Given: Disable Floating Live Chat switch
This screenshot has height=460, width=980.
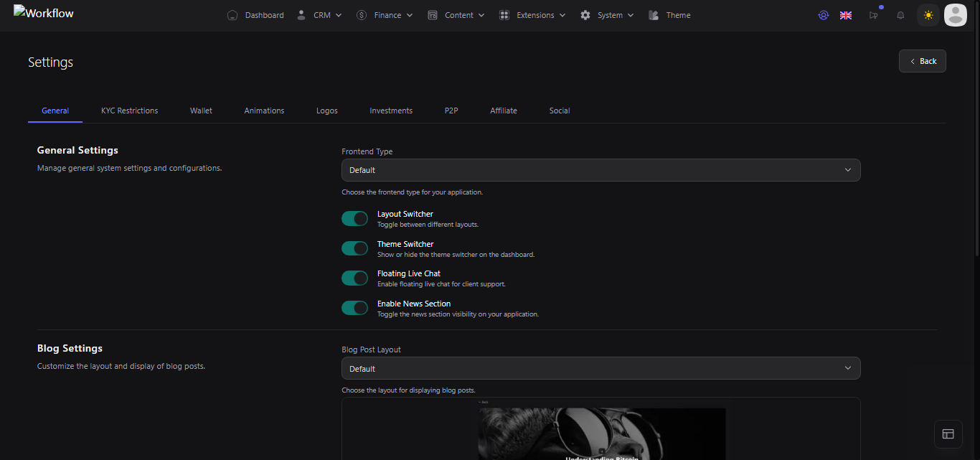Looking at the screenshot, I should click(354, 278).
